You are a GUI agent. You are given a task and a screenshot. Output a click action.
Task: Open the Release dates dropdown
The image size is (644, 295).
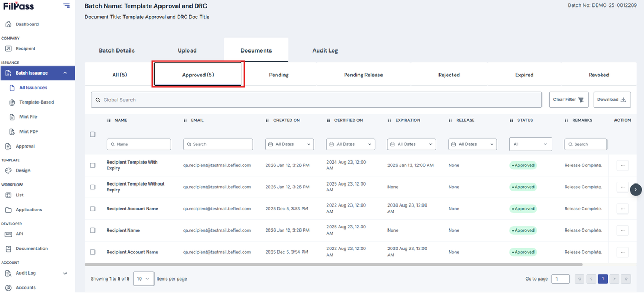click(x=473, y=144)
